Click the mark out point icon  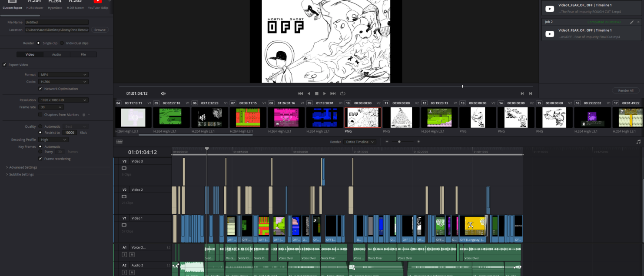(x=530, y=93)
